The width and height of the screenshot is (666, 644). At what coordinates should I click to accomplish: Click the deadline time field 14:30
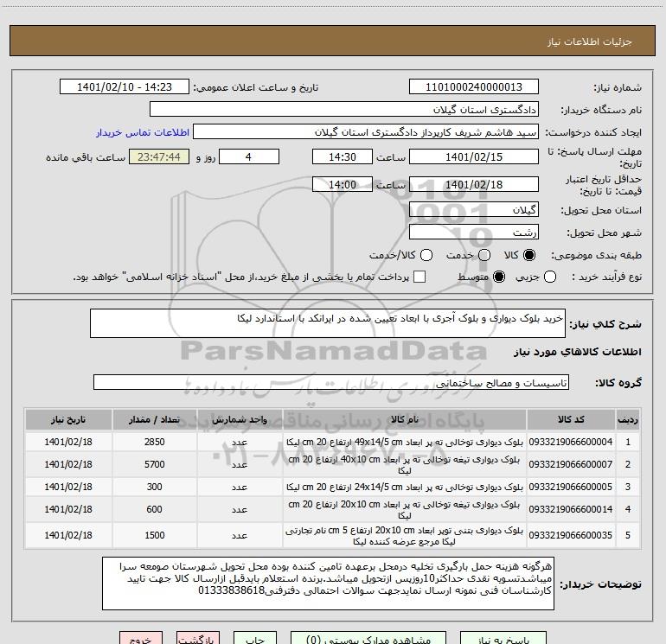click(343, 156)
